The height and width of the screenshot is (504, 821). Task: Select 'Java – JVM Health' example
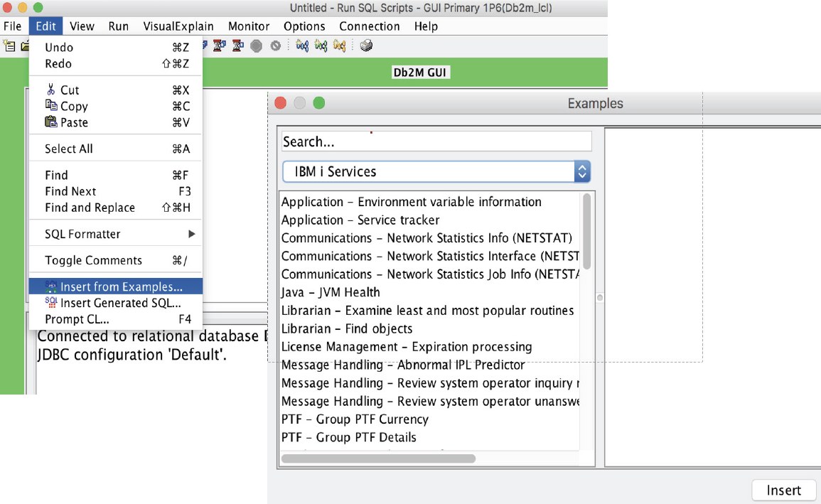[x=429, y=292]
